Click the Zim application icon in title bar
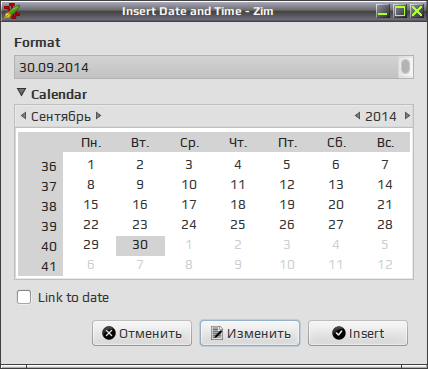 12,11
